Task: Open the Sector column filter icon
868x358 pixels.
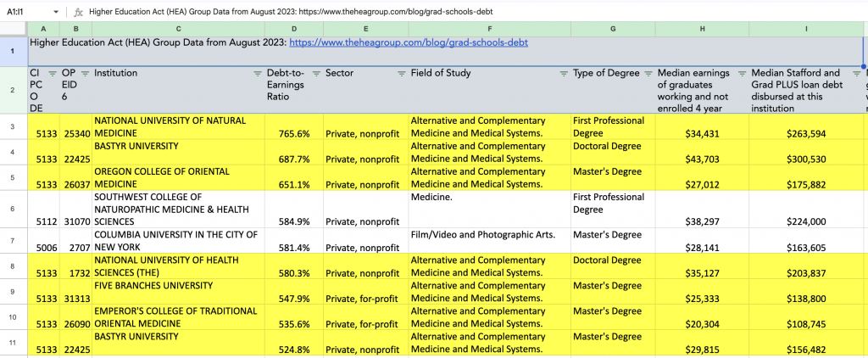Action: coord(401,74)
